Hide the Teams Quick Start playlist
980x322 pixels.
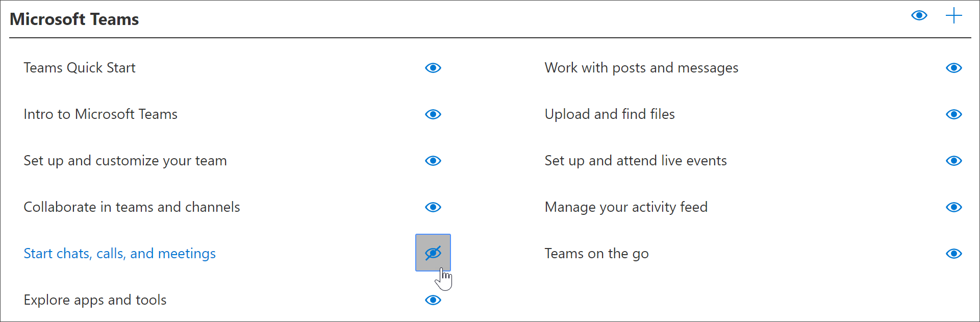tap(433, 68)
